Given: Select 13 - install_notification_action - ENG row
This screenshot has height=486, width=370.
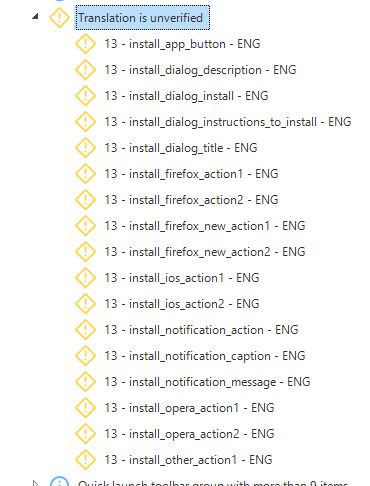Looking at the screenshot, I should [x=201, y=330].
